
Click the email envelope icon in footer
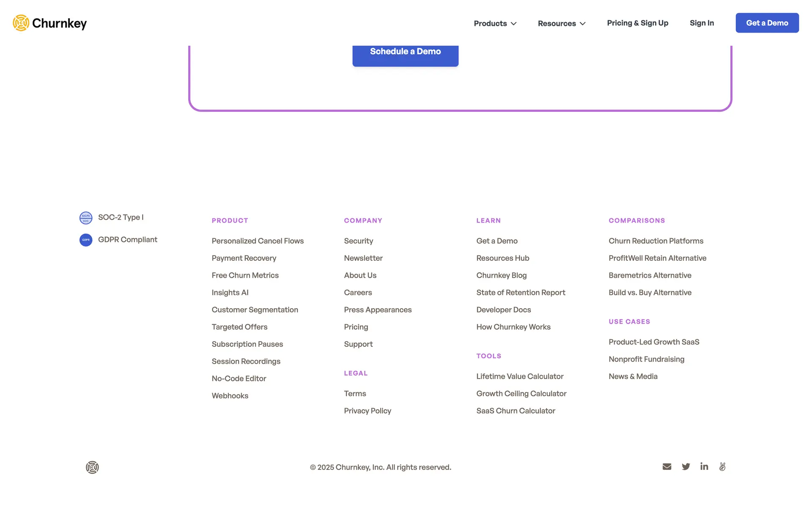tap(667, 467)
